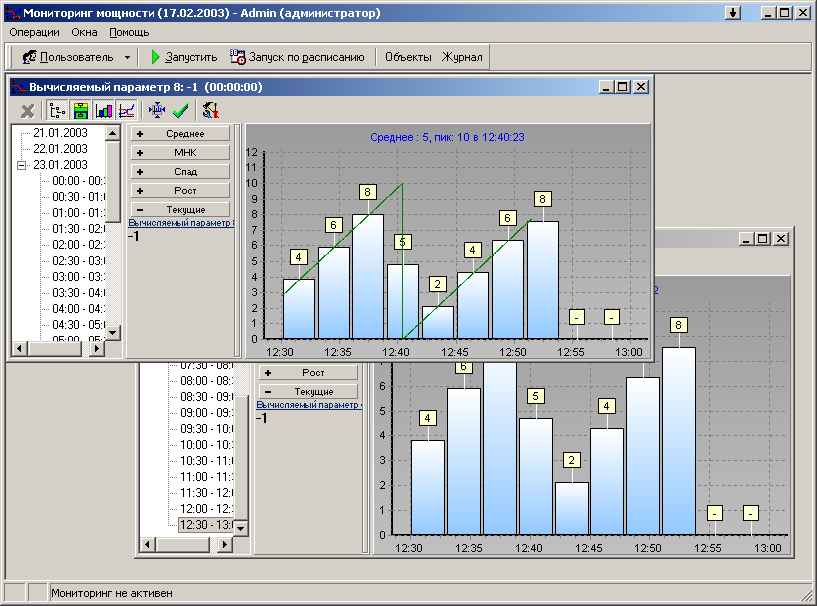
Task: Click the calendar clock icon beside Запуск по расписанию
Action: coord(238,57)
